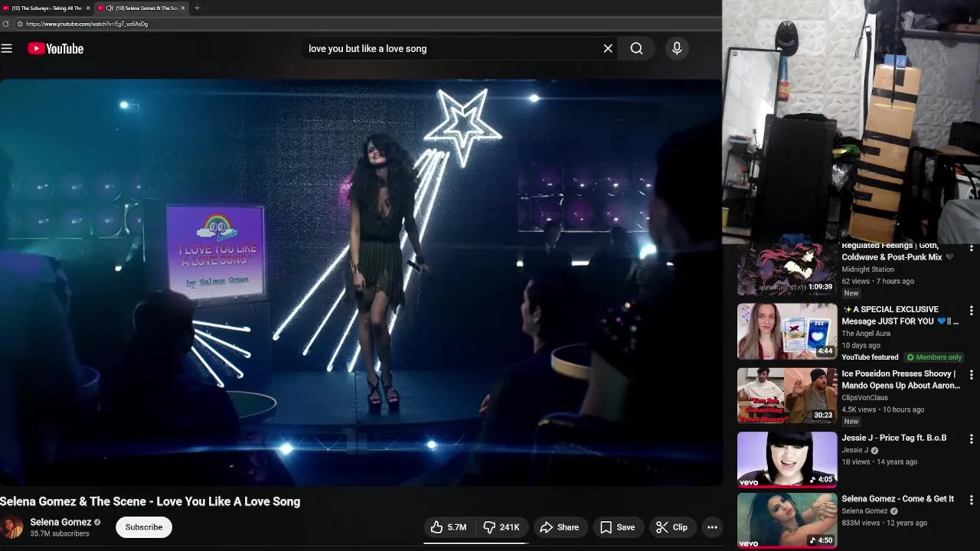Open options for Ice Poseidon video

[971, 375]
